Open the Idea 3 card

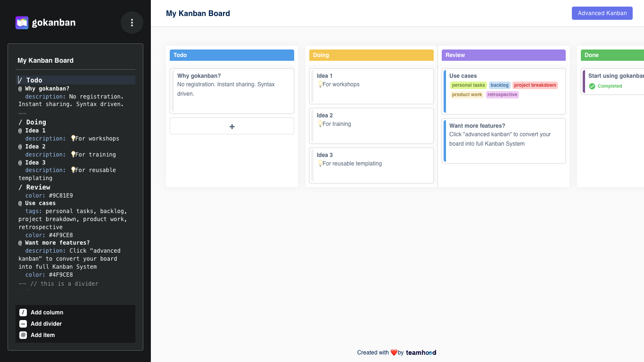click(x=372, y=165)
